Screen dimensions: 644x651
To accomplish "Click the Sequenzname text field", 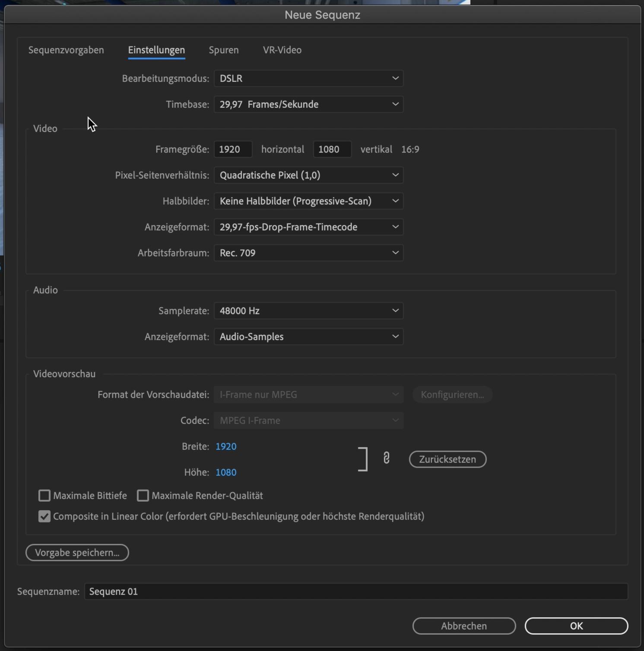I will coord(355,591).
